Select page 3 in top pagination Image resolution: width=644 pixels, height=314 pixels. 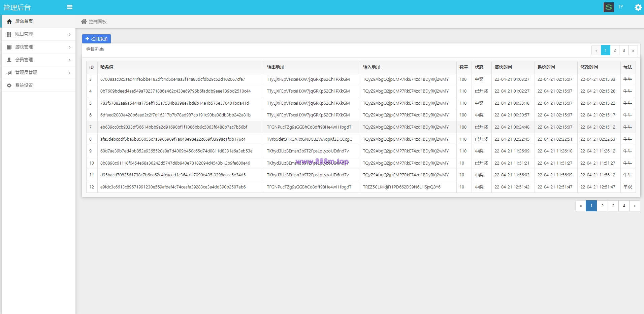coord(624,50)
